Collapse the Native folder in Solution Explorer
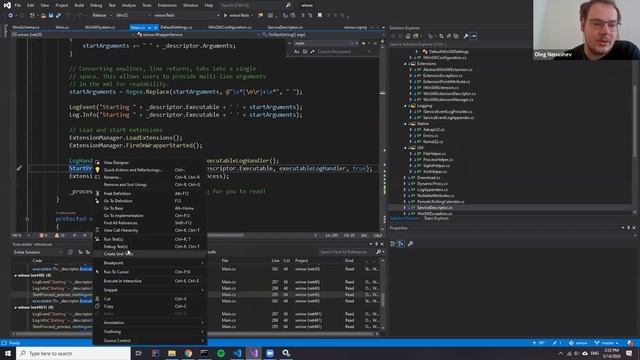Viewport: 640px width, 360px height. [405, 124]
